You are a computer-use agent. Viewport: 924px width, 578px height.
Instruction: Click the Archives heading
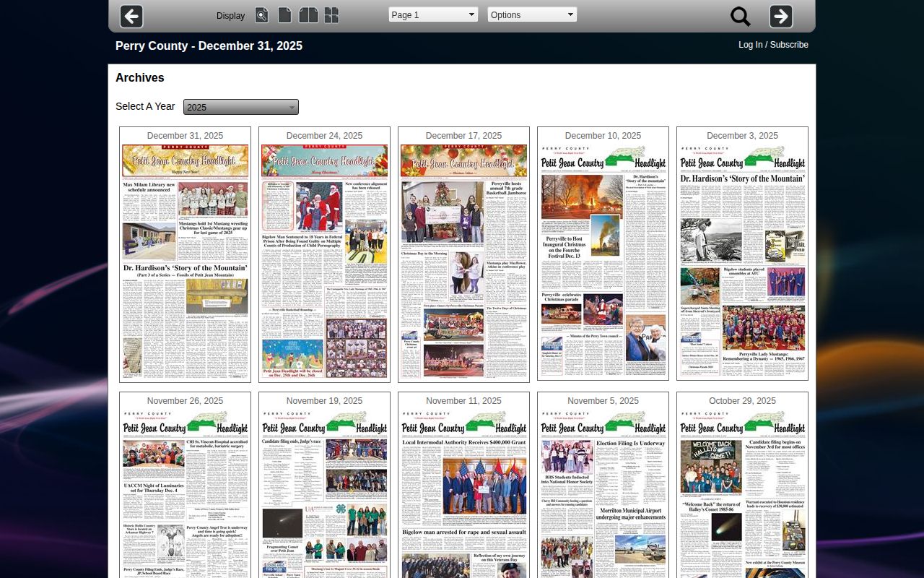(x=140, y=78)
